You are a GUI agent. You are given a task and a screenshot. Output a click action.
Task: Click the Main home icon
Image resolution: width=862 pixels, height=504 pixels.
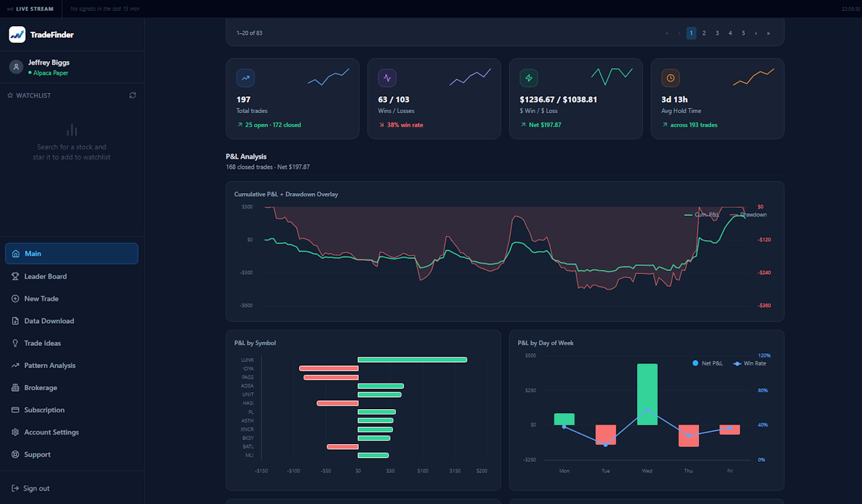click(15, 254)
